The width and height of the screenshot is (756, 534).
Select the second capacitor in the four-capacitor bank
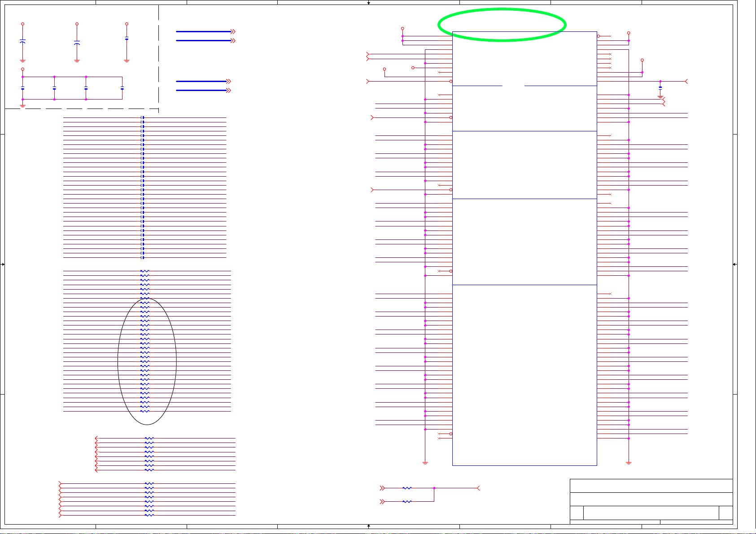(x=54, y=88)
